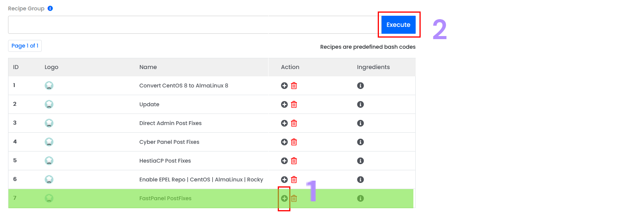Viewport: 644px width, 214px height.
Task: Select the Direct Admin Post Fixes row name
Action: [170, 123]
